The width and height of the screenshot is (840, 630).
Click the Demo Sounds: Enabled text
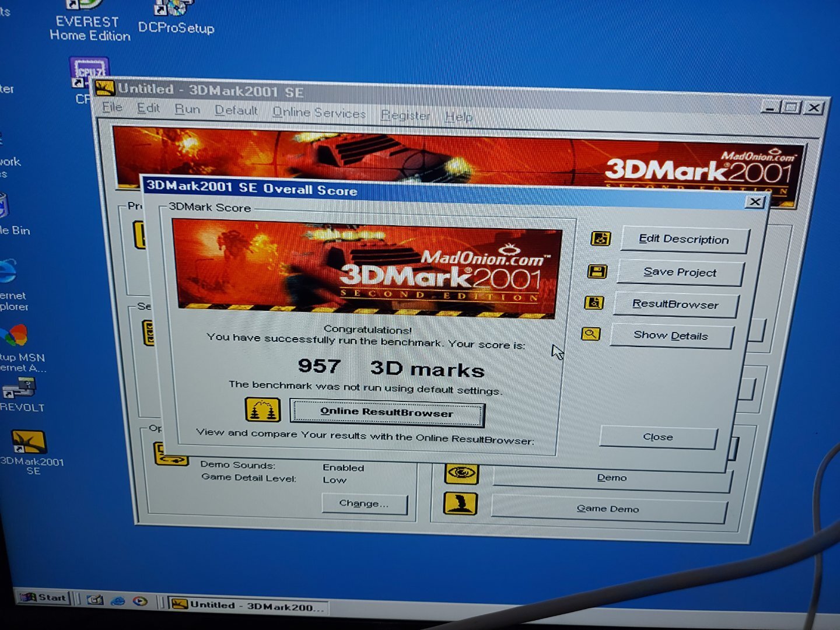point(282,466)
